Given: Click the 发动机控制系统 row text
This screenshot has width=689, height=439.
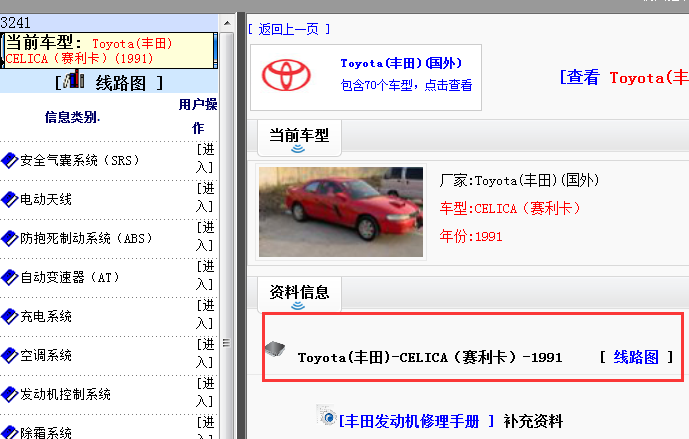Looking at the screenshot, I should [x=65, y=395].
